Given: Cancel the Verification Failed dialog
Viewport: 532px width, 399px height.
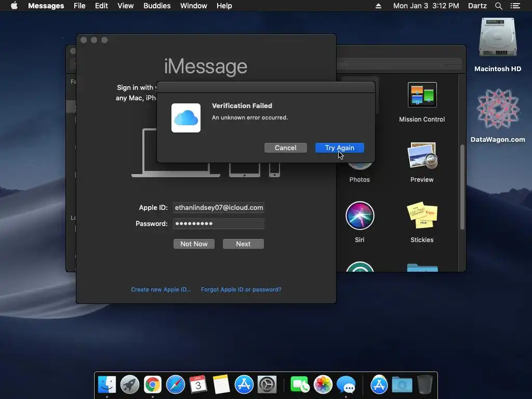Looking at the screenshot, I should pyautogui.click(x=285, y=148).
